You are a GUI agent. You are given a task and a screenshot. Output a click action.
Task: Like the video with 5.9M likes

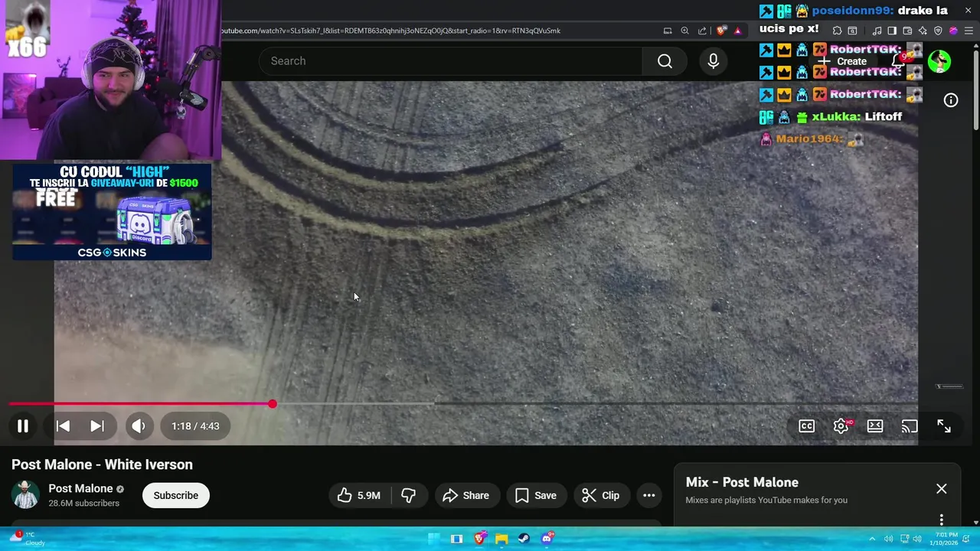click(359, 495)
